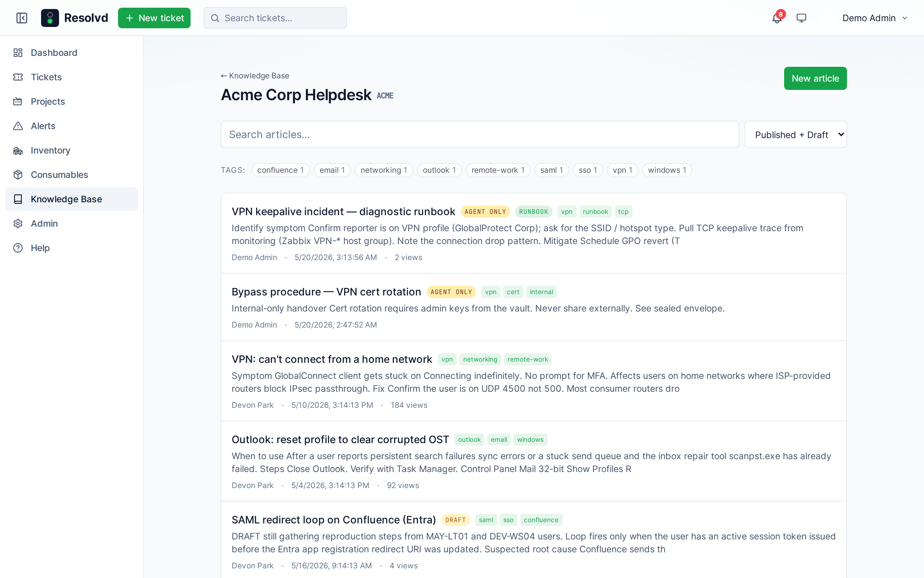924x578 pixels.
Task: Click the Tickets icon in sidebar
Action: click(x=18, y=77)
